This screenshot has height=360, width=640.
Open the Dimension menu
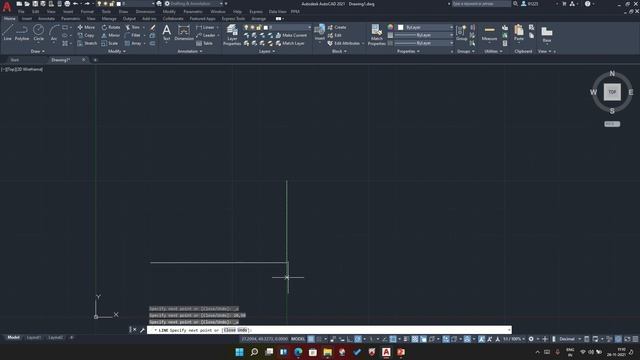tap(145, 12)
